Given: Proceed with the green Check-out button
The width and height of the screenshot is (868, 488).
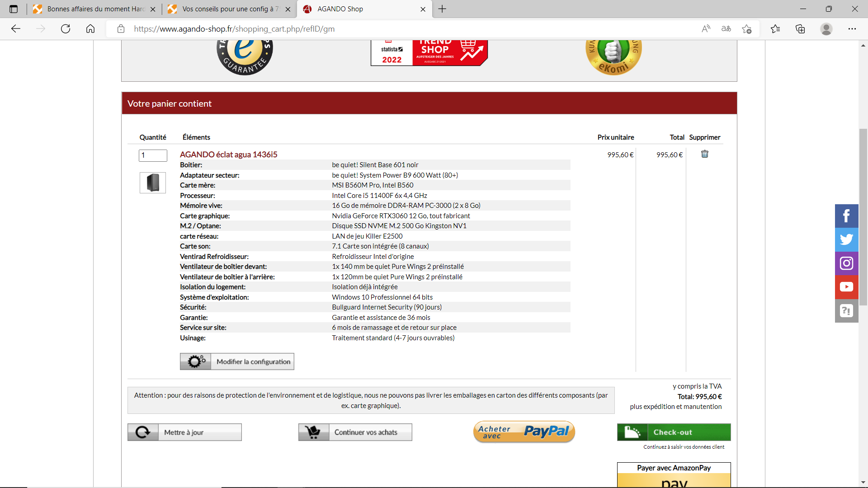Looking at the screenshot, I should 674,432.
